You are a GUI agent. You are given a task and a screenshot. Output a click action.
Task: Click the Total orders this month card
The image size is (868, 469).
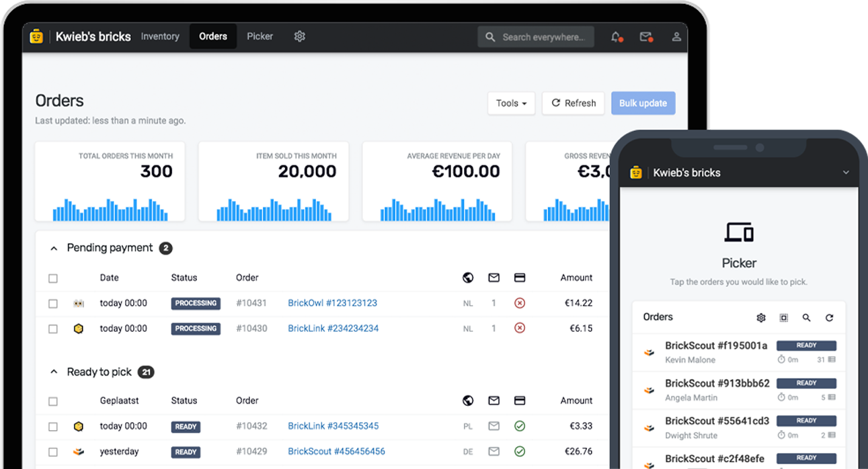click(x=110, y=181)
